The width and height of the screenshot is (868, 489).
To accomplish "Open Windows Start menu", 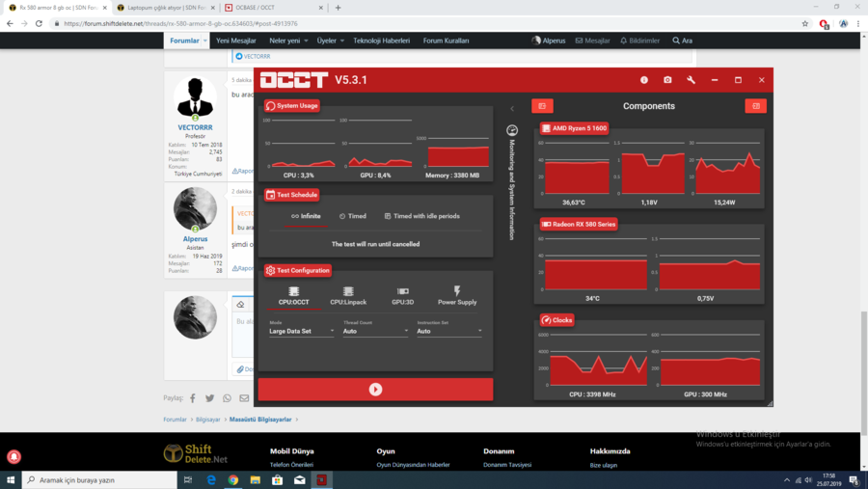I will pos(11,480).
